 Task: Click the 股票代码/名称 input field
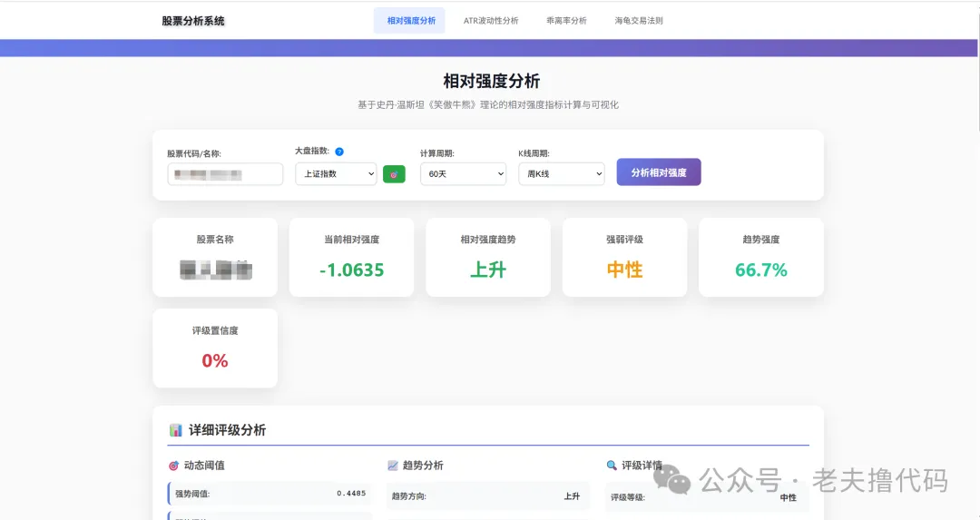tap(225, 174)
